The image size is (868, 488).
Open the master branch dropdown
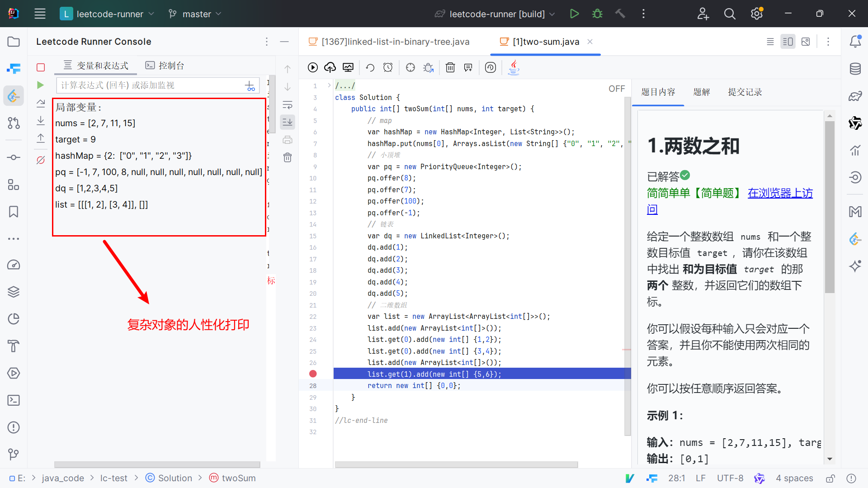pyautogui.click(x=195, y=14)
